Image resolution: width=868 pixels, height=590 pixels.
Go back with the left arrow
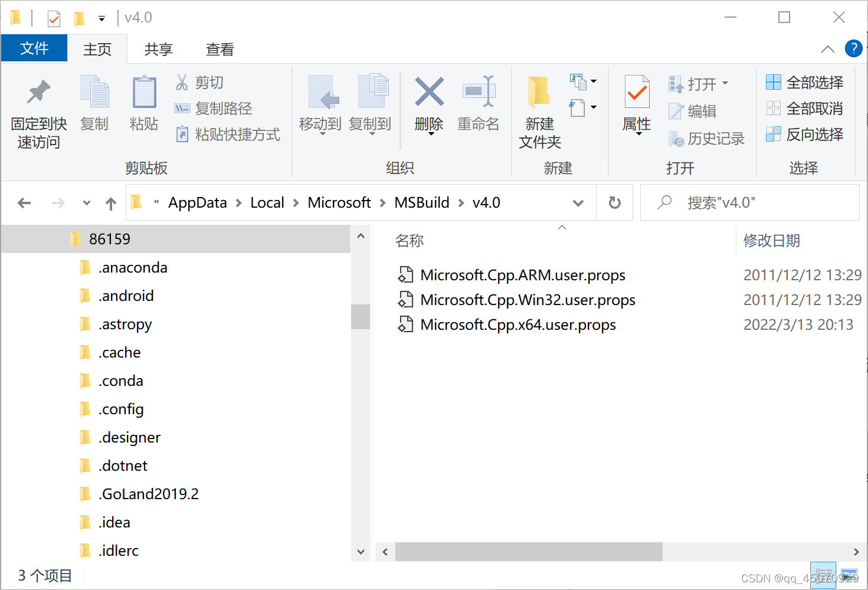point(24,203)
